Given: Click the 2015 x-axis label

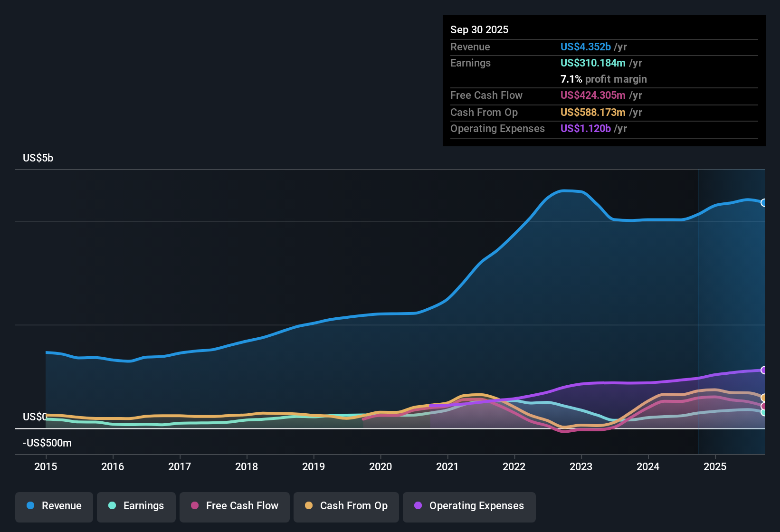Looking at the screenshot, I should pos(46,466).
